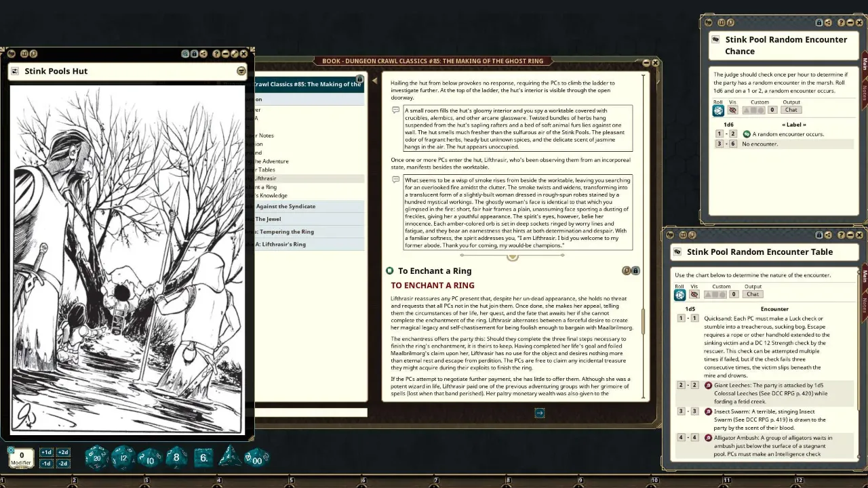Share the Encounter Chance table
Screen dimensions: 868x488
(x=828, y=22)
